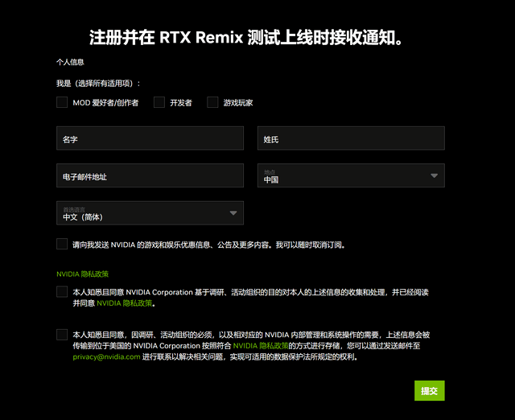Enable NVIDIA 游戏和娱乐优惠信息 subscription checkbox
The width and height of the screenshot is (515, 420).
(x=62, y=244)
